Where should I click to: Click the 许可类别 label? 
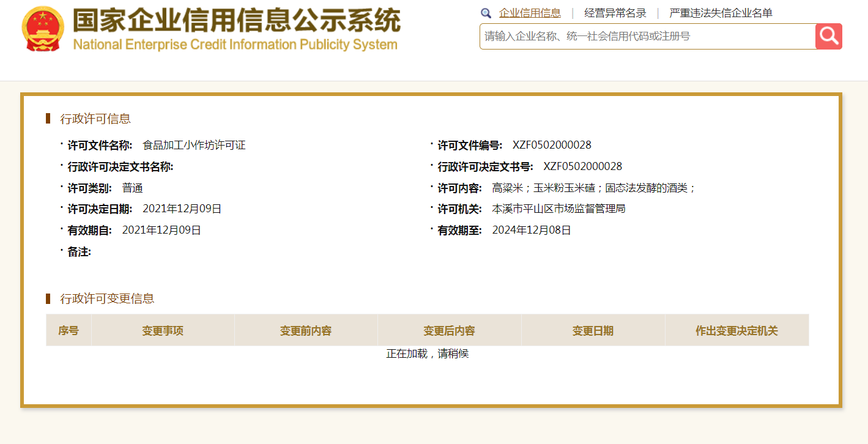90,188
